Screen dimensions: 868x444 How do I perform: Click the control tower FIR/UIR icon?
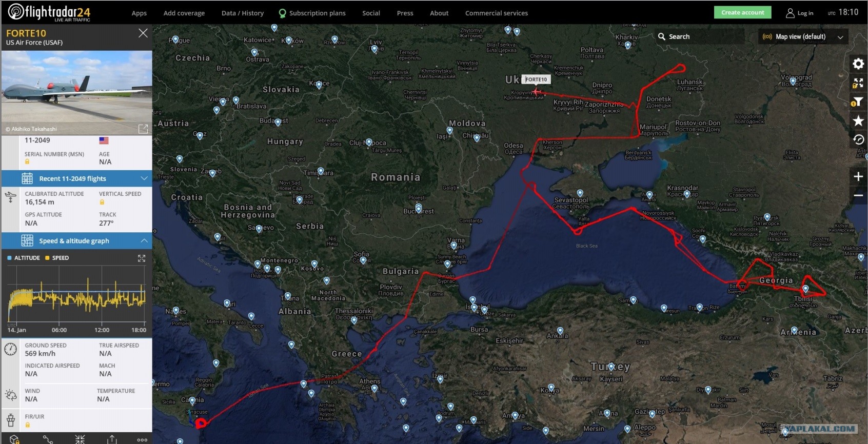point(10,420)
